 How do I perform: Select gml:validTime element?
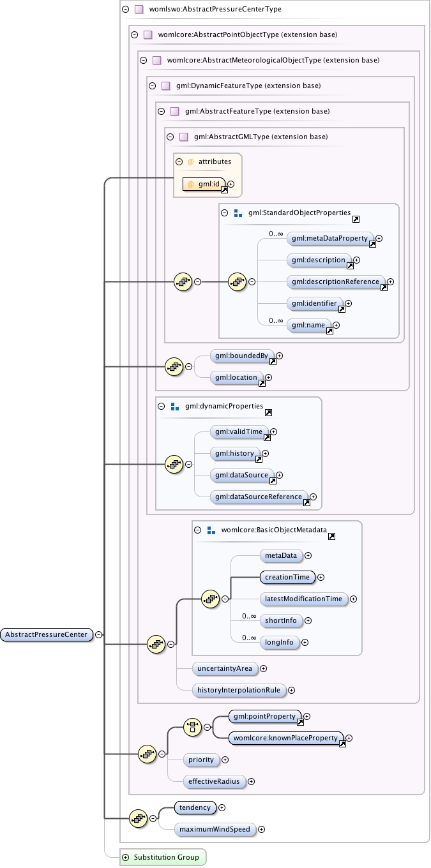pos(240,433)
